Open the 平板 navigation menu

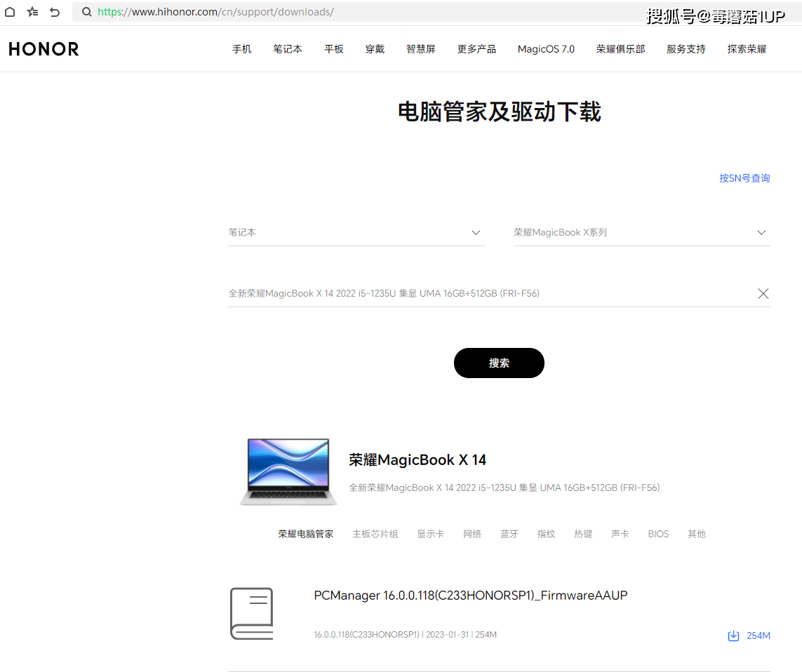[x=334, y=49]
